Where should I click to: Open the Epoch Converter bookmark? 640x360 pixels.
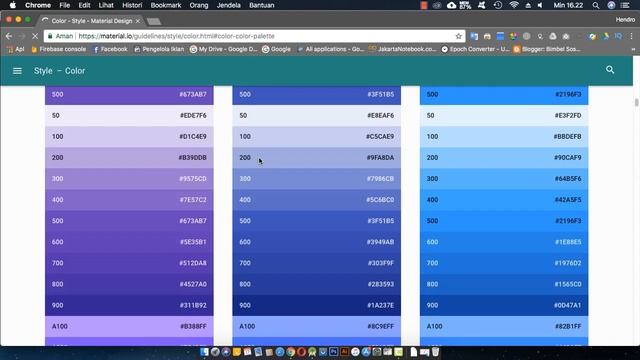coord(475,49)
